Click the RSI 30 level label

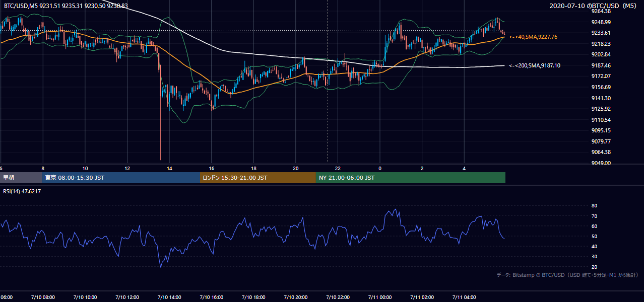(x=594, y=257)
